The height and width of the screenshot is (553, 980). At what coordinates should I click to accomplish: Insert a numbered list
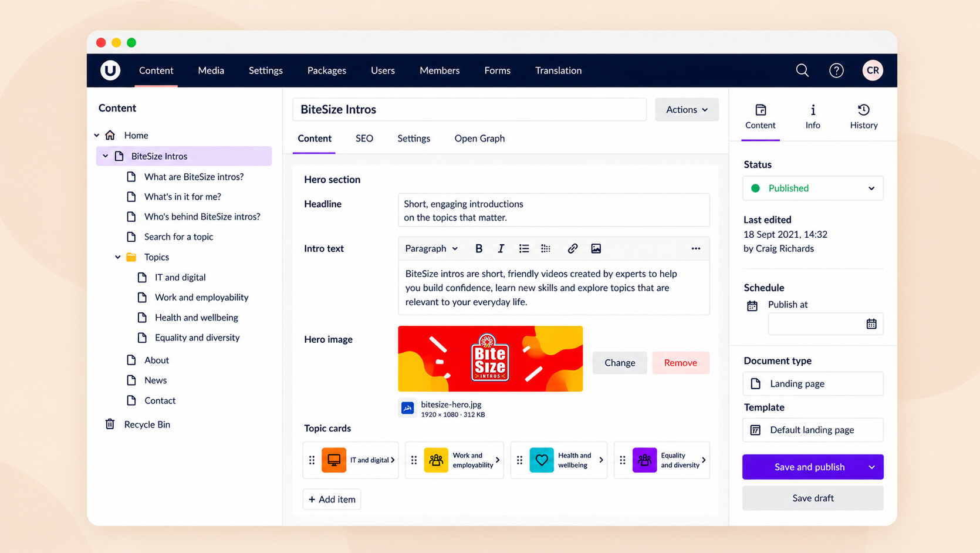[546, 248]
